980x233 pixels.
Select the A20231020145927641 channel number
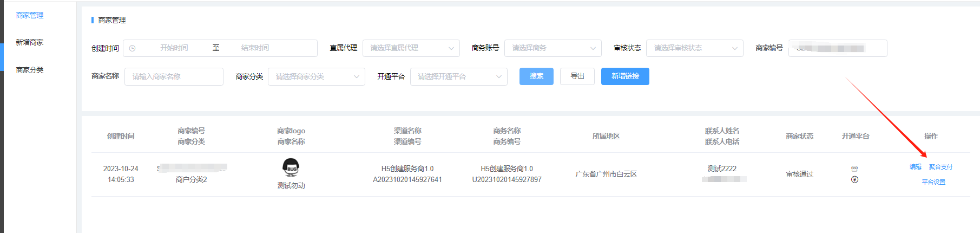pos(407,179)
